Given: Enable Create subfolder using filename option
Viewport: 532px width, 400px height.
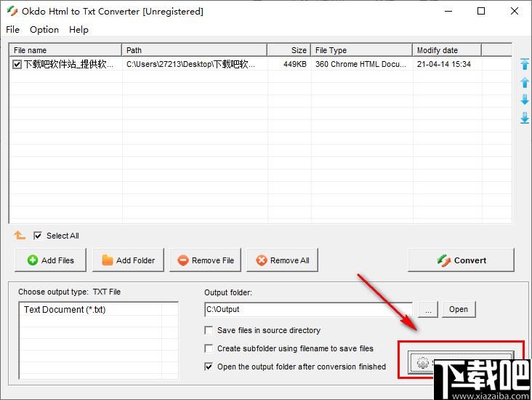Looking at the screenshot, I should pos(209,348).
